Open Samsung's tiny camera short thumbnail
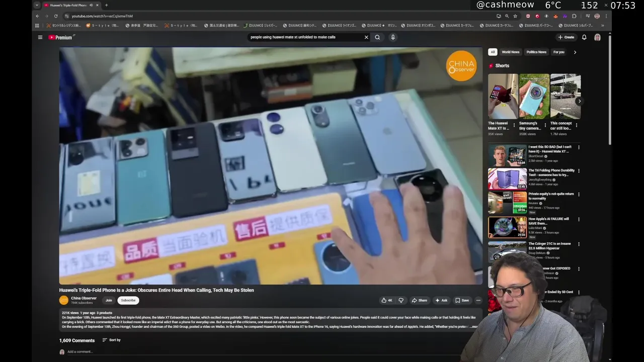Image resolution: width=644 pixels, height=362 pixels. [534, 96]
